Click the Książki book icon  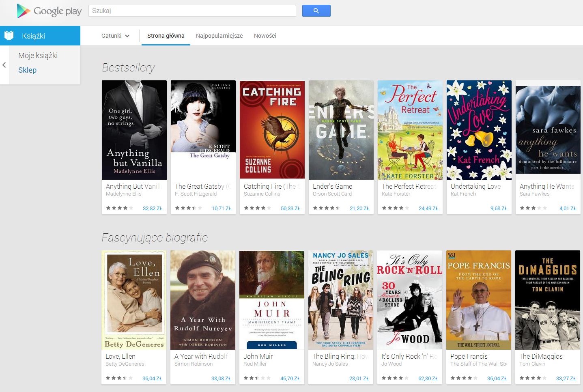point(9,36)
